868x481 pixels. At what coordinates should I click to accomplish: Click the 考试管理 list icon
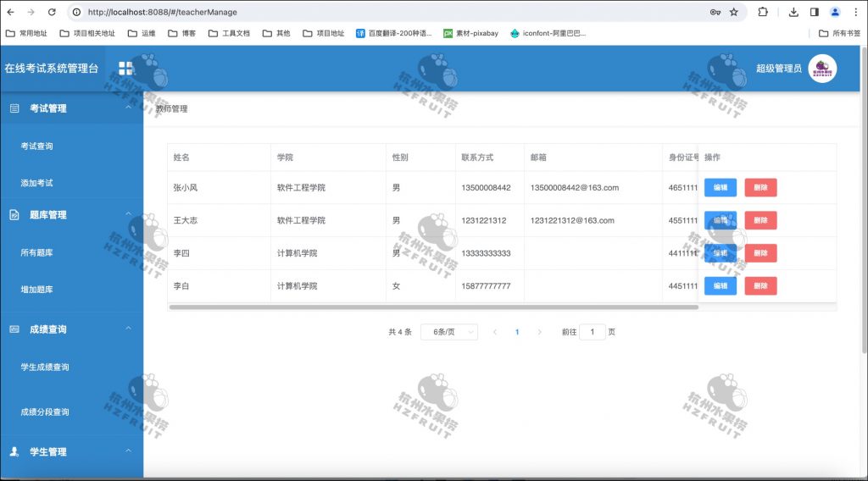coord(14,108)
